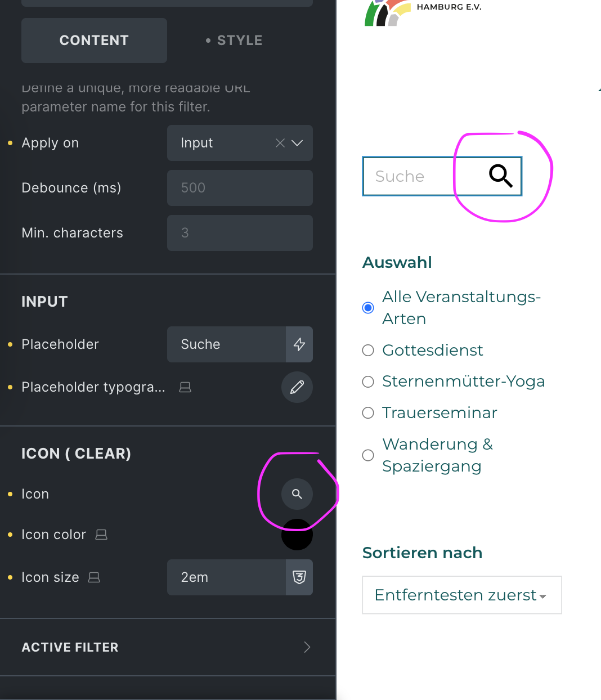Open the Apply on Input dropdown
This screenshot has width=601, height=700.
(240, 143)
